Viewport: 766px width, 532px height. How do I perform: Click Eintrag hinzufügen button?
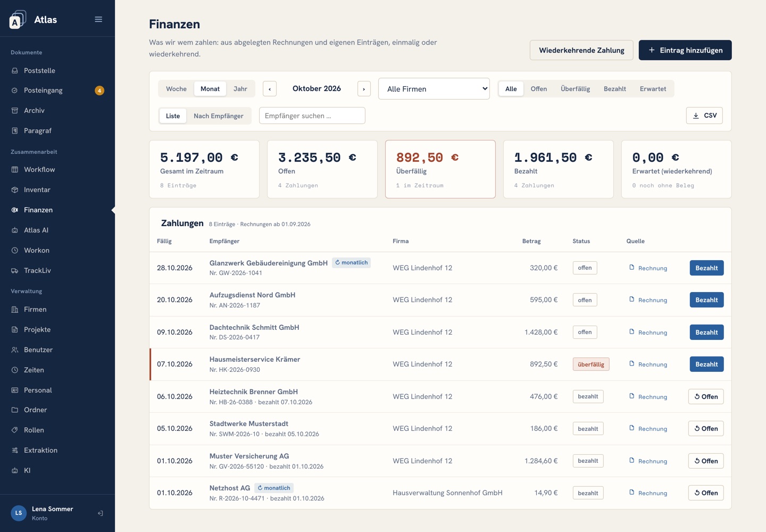pyautogui.click(x=685, y=50)
